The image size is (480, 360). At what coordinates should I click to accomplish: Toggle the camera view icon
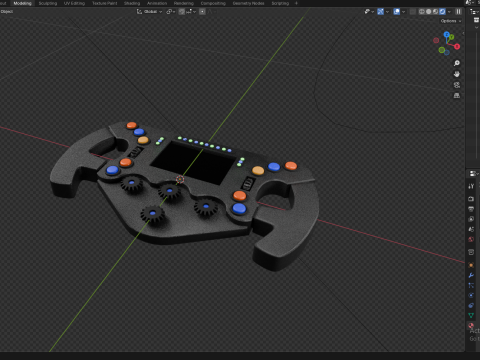pos(457,85)
